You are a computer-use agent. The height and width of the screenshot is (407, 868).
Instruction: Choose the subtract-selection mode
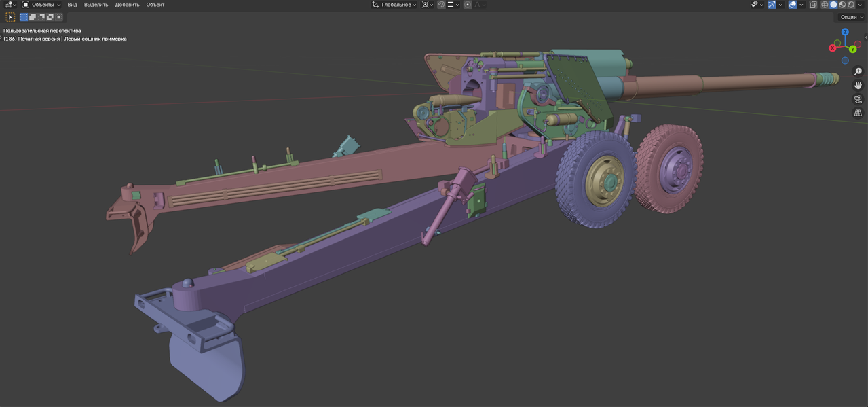click(41, 17)
